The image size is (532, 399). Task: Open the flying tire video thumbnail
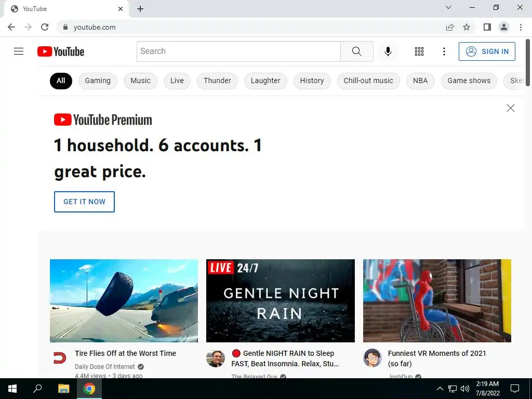[124, 301]
